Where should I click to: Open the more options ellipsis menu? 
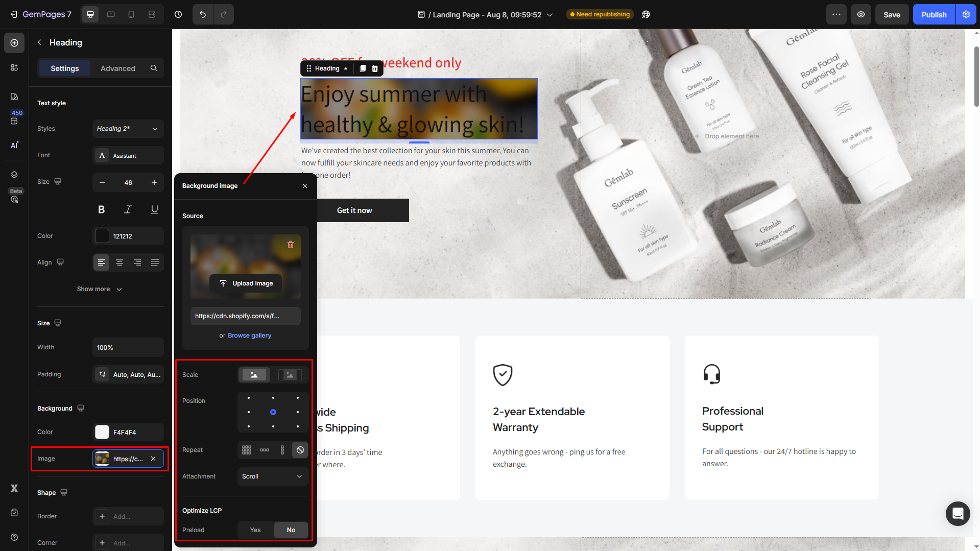836,14
